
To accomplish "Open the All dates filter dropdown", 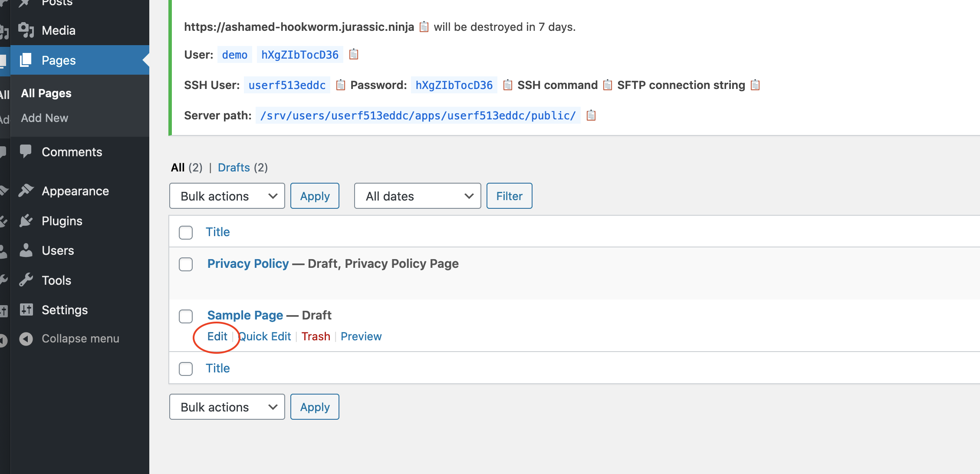I will (417, 196).
